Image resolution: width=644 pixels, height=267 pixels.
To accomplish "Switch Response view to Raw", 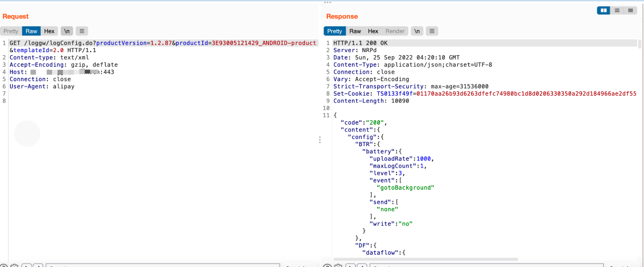I will point(355,31).
